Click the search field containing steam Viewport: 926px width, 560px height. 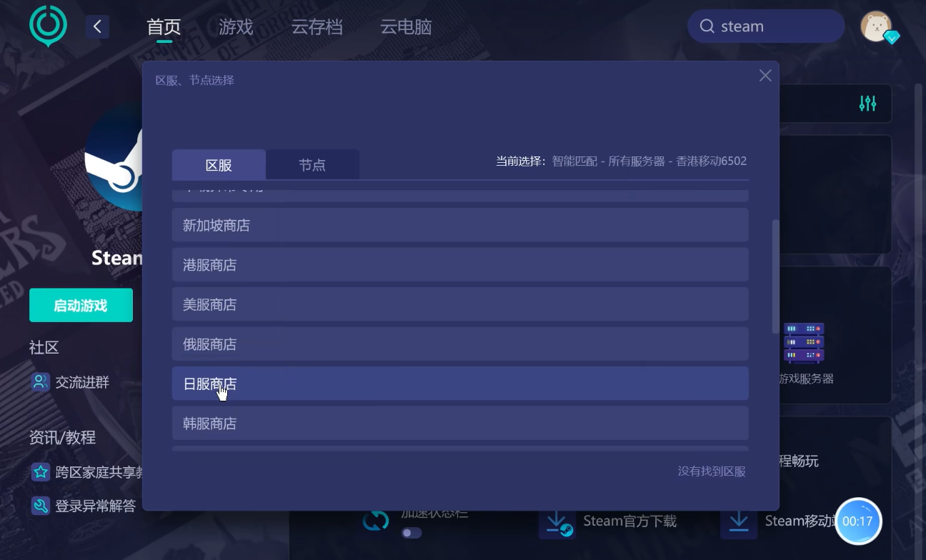pyautogui.click(x=766, y=26)
